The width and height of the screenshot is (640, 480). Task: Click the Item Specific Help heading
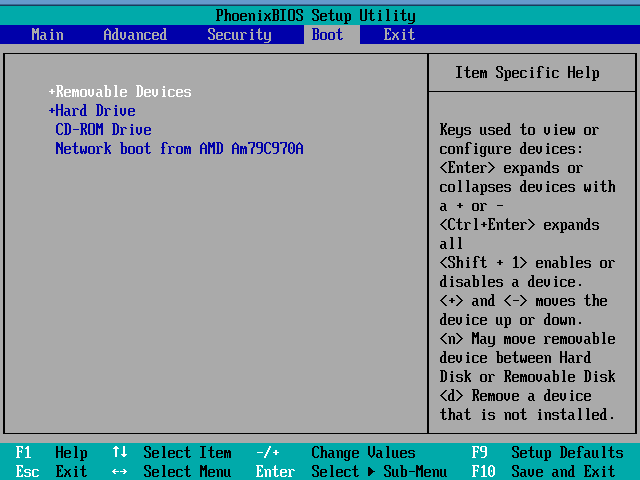[527, 73]
